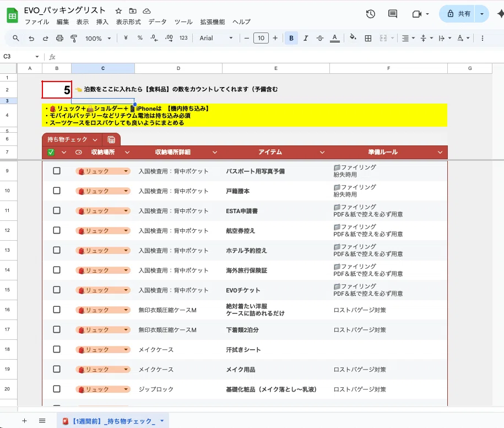Open the アイテム column filter
Image resolution: width=504 pixels, height=428 pixels.
322,152
